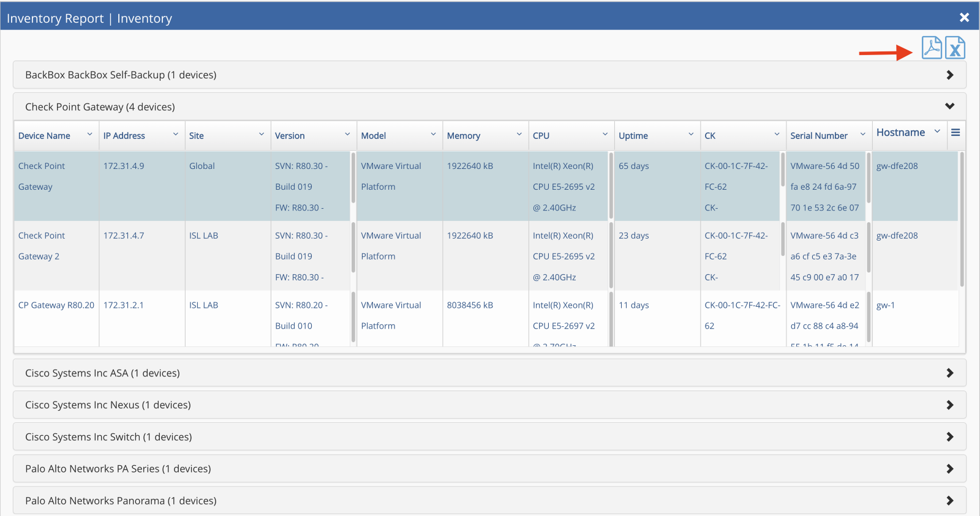Open Hostname column dropdown arrow

(937, 132)
